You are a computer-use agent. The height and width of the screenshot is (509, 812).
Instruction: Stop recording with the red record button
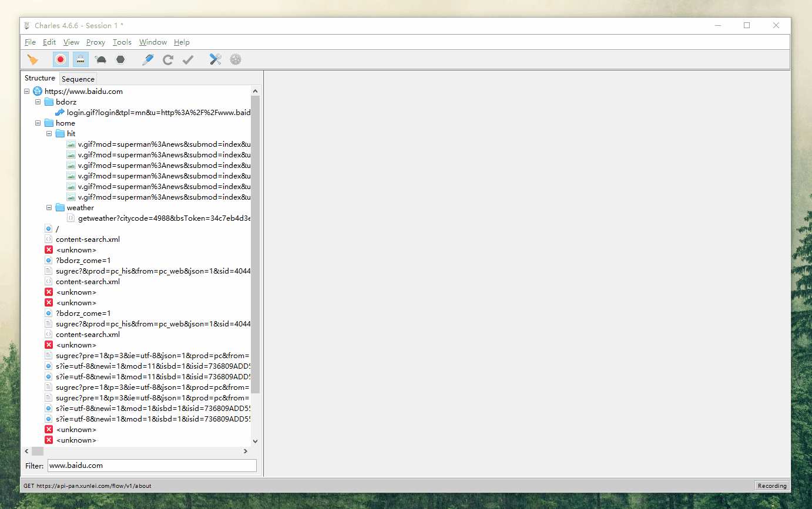tap(61, 59)
